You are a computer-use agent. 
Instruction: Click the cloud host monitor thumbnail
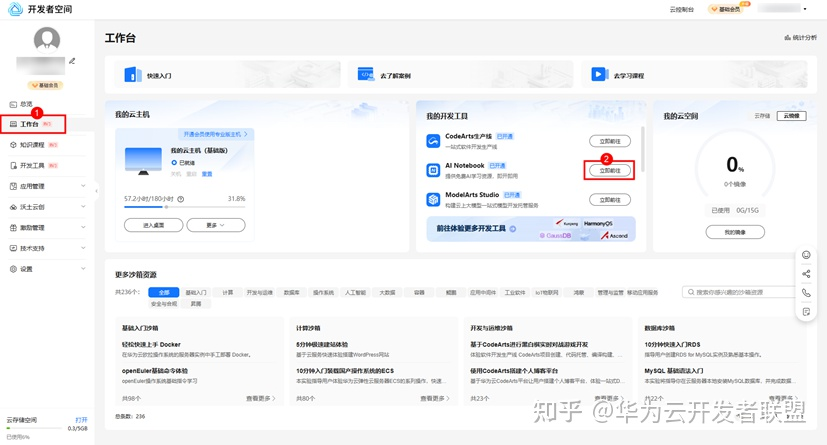[x=143, y=161]
